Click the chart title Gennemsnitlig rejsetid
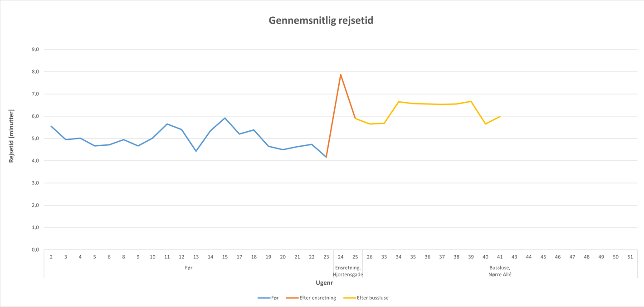This screenshot has height=307, width=644. (321, 20)
